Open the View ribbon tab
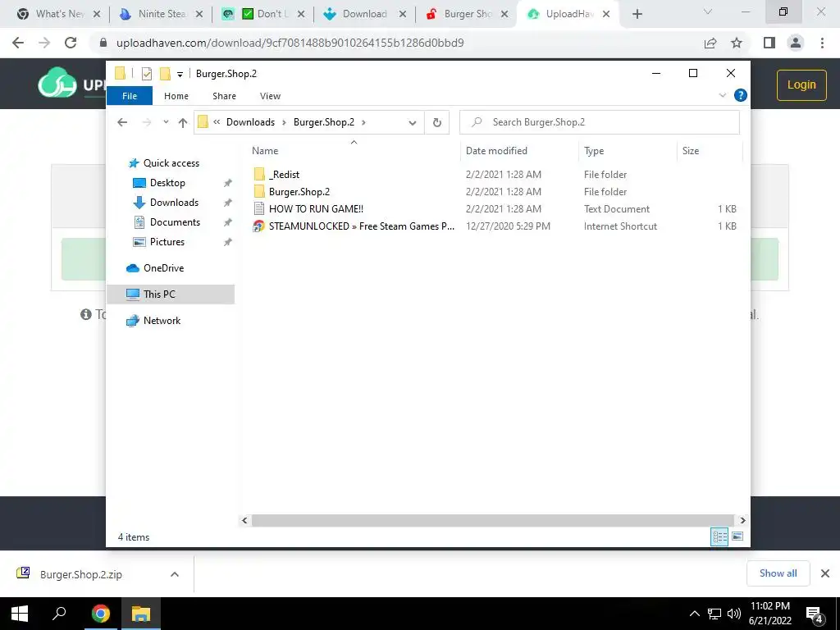The height and width of the screenshot is (630, 840). point(270,96)
